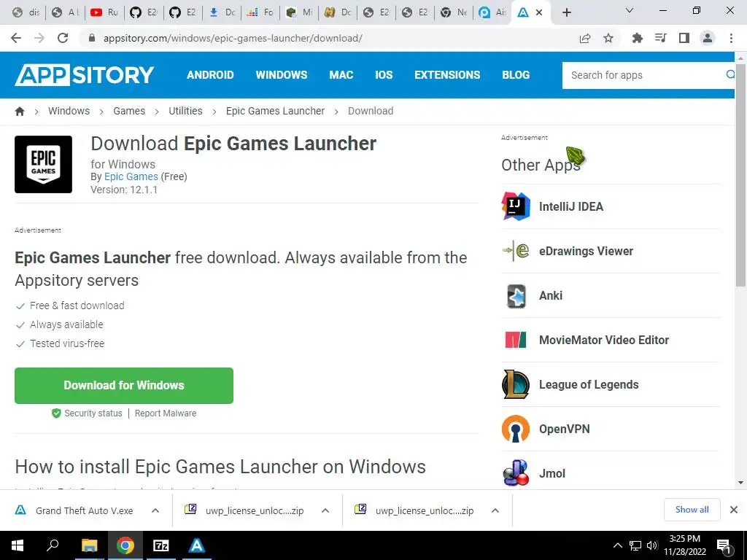The height and width of the screenshot is (560, 747).
Task: Open the Chrome profile avatar
Action: 708,38
